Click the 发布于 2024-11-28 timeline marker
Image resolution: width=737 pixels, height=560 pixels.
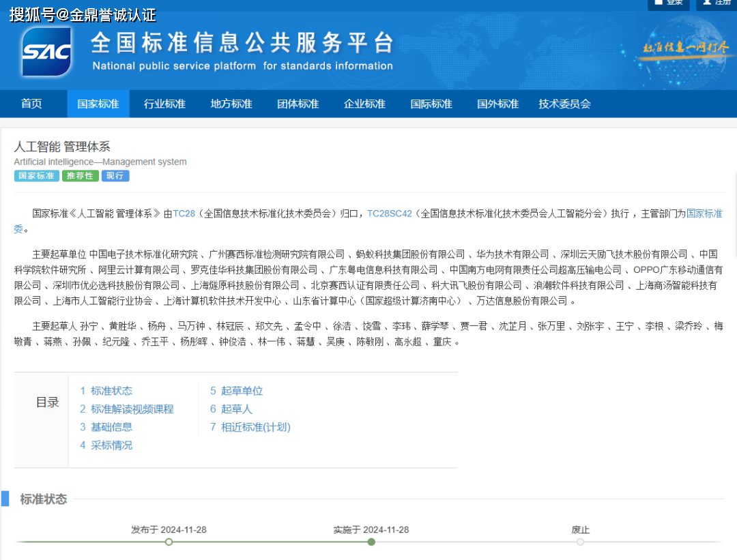coord(169,542)
